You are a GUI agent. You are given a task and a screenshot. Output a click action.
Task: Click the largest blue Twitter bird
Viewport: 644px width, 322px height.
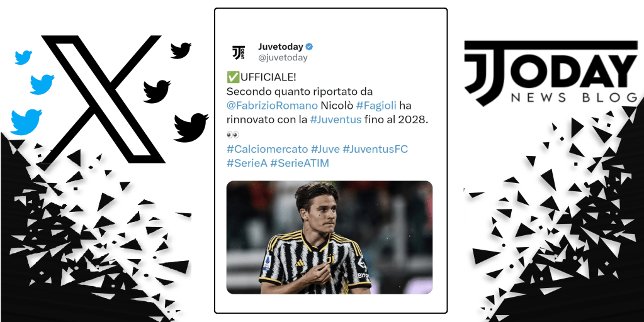[x=26, y=122]
